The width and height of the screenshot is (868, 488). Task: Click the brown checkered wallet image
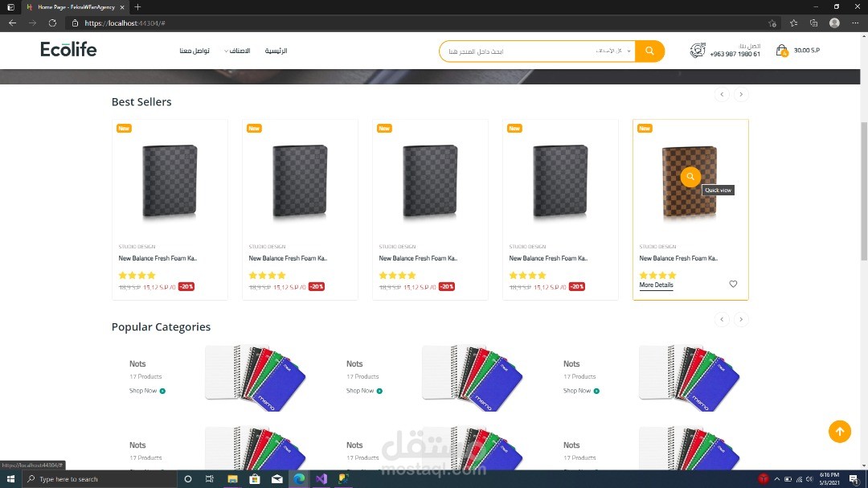coord(690,182)
